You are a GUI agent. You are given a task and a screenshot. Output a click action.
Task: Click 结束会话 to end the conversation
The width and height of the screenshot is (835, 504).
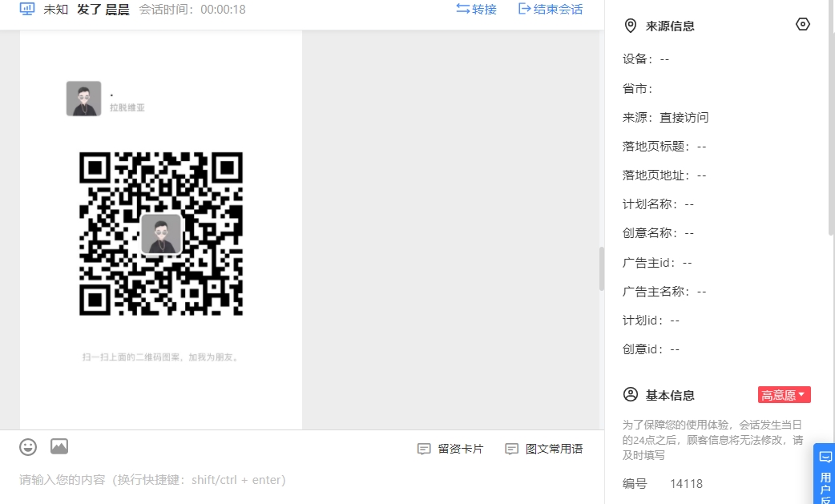tap(551, 9)
